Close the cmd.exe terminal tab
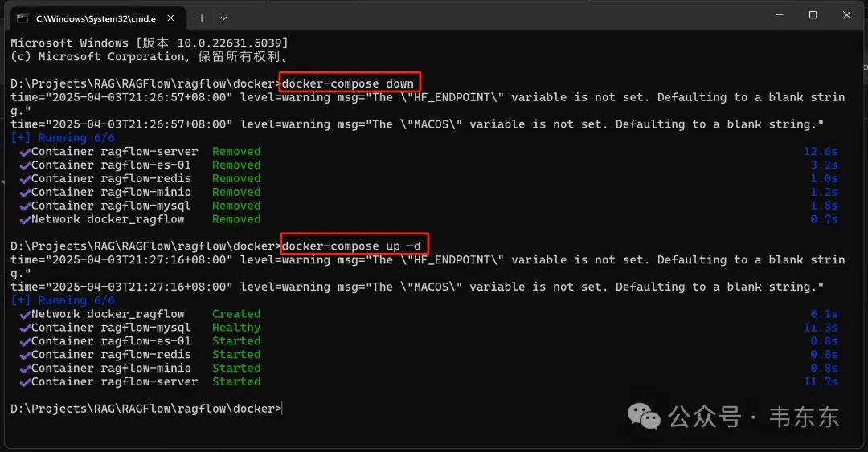This screenshot has height=452, width=868. 170,18
